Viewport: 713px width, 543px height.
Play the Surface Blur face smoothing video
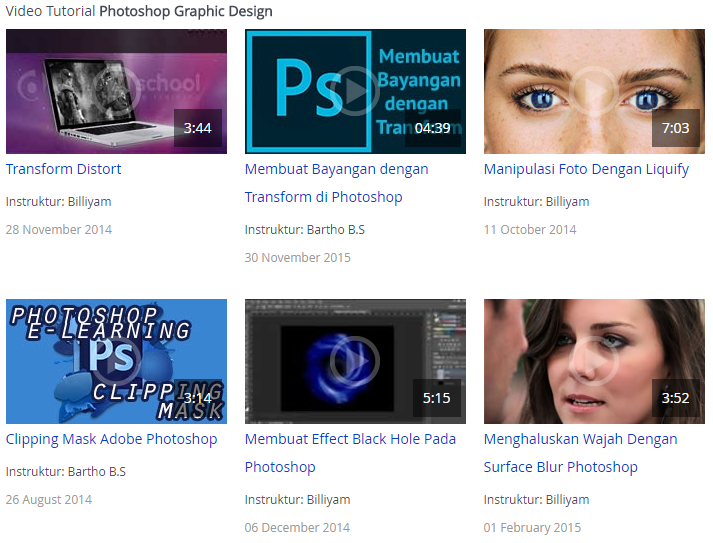tap(594, 362)
